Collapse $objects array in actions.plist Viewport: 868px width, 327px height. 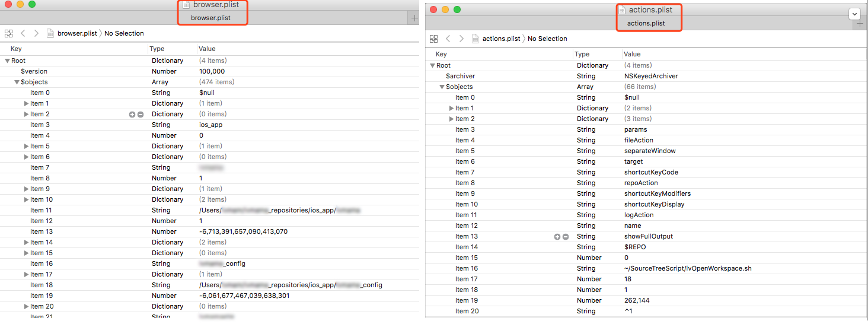[x=442, y=87]
